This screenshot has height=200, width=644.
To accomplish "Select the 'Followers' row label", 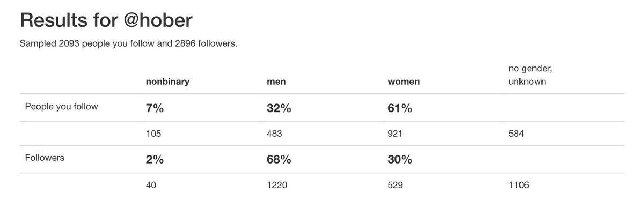I will [46, 159].
